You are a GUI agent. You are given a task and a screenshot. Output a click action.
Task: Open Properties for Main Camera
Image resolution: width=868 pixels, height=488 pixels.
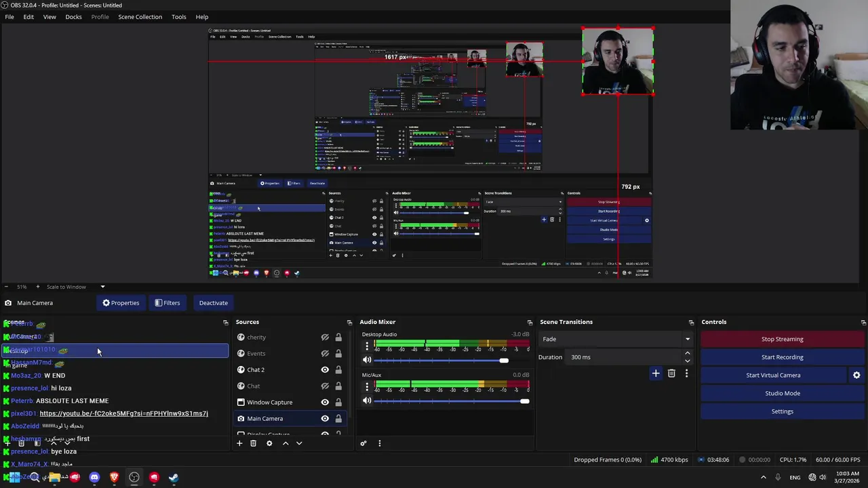tap(121, 303)
